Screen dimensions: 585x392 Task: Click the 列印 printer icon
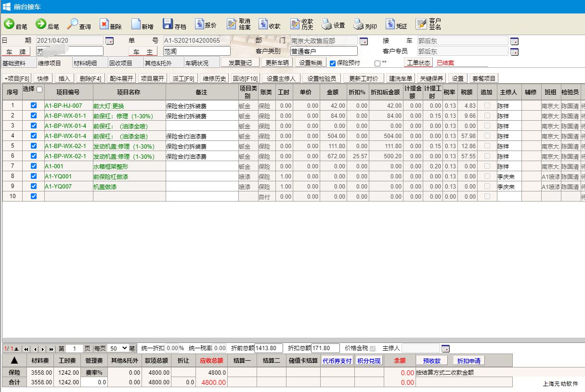[x=358, y=25]
